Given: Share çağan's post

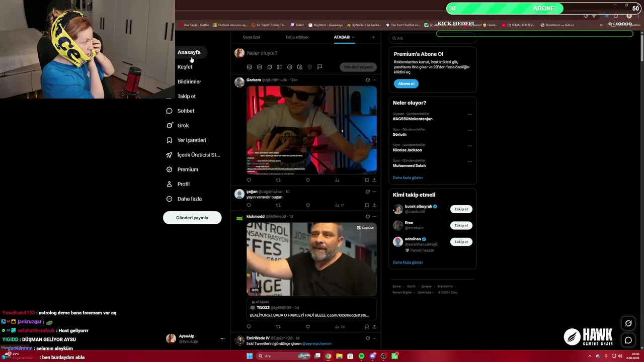Looking at the screenshot, I should (374, 205).
